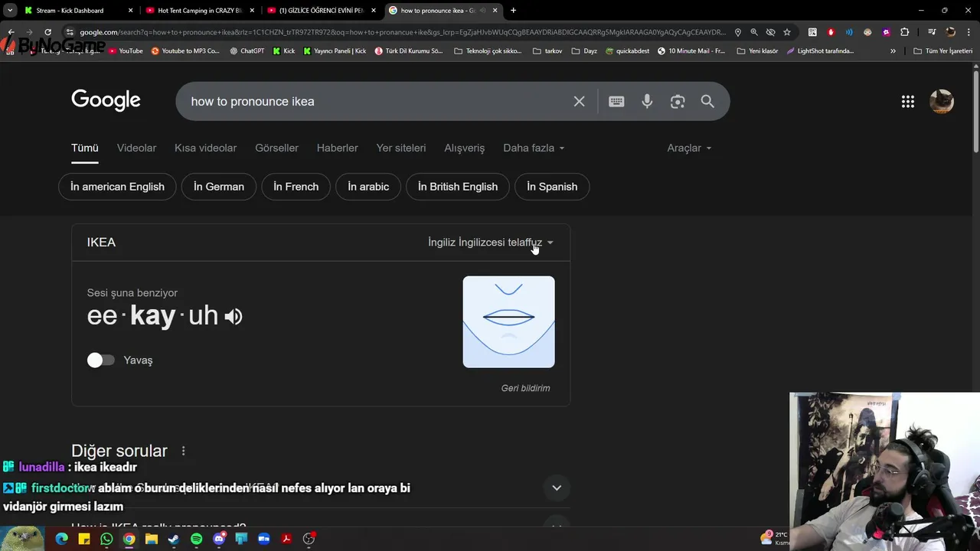Open Adobe Acrobat from the taskbar
The image size is (980, 551).
coord(286,539)
